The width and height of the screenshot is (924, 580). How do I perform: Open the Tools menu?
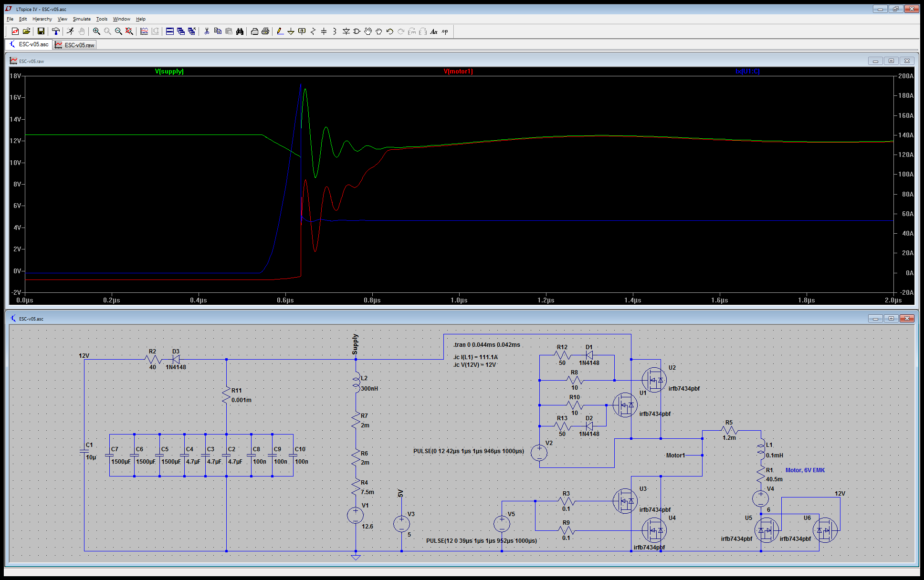point(102,19)
